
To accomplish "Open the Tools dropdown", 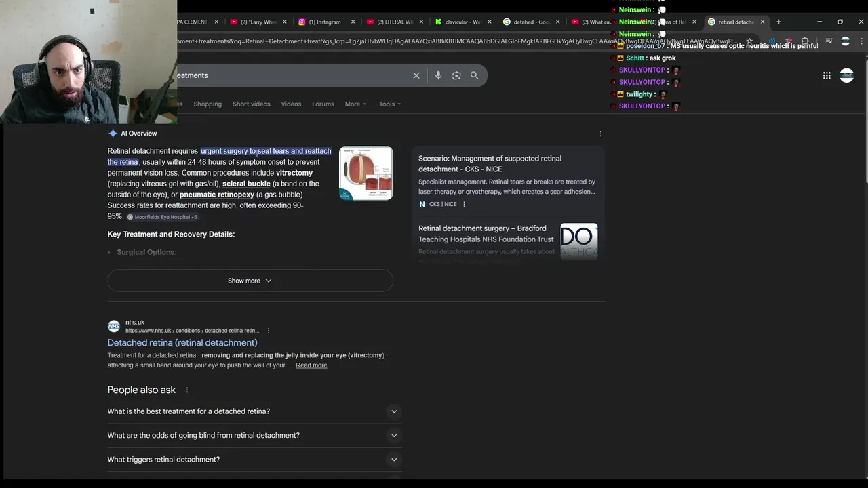I will (390, 104).
